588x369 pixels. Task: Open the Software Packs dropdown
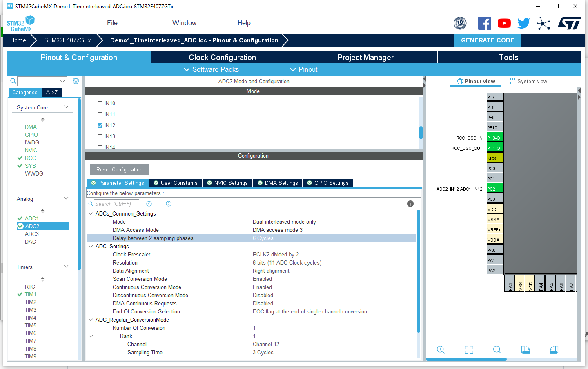click(212, 69)
